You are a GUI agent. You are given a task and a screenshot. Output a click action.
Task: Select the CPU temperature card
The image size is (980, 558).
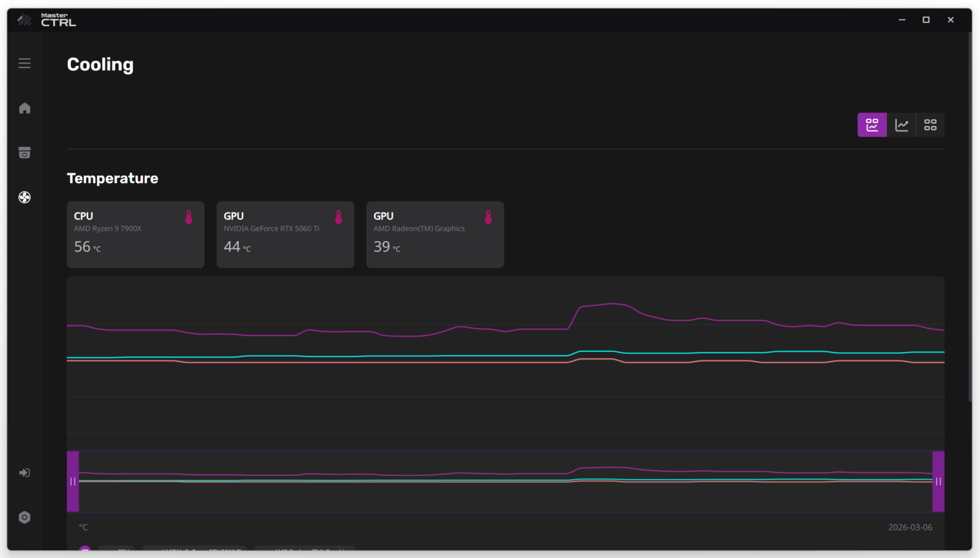[135, 235]
